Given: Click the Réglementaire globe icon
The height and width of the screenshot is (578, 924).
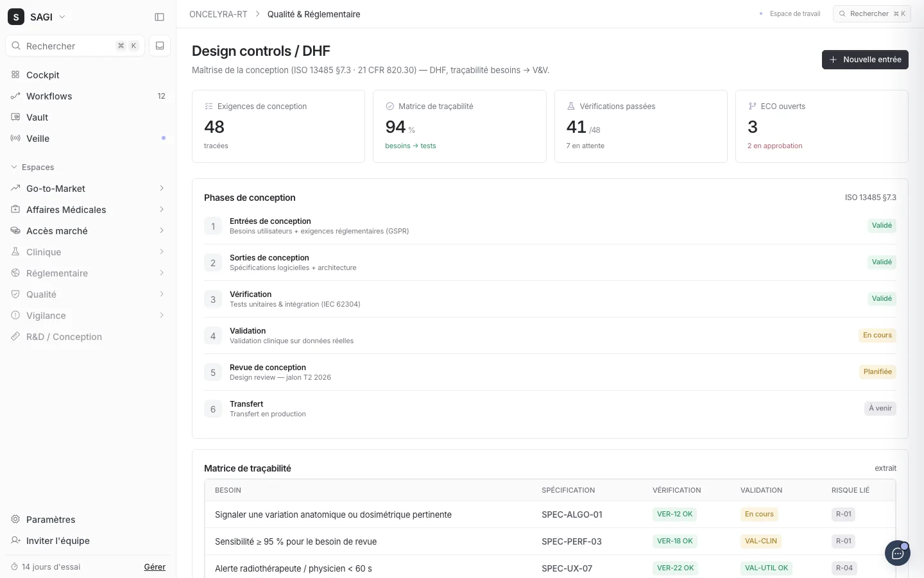Looking at the screenshot, I should tap(15, 273).
